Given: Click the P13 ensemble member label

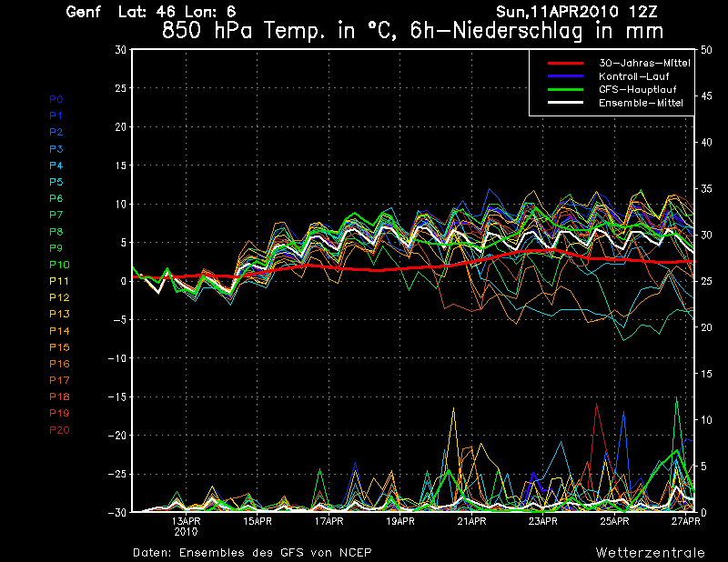Looking at the screenshot, I should [x=59, y=314].
